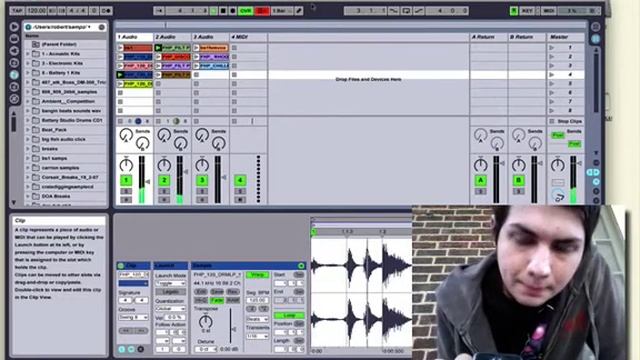Open the Launch Mode dropdown
This screenshot has height=360, width=640.
(170, 283)
